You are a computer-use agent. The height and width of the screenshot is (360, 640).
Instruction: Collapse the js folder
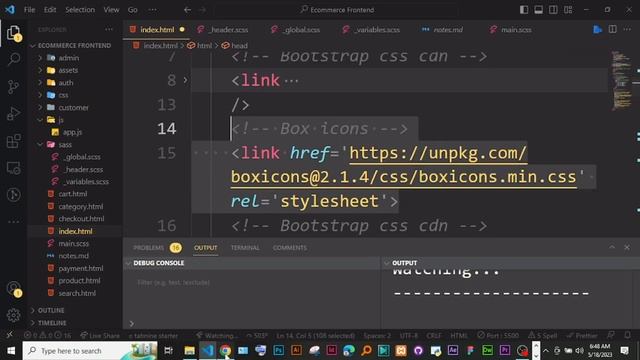74,120
